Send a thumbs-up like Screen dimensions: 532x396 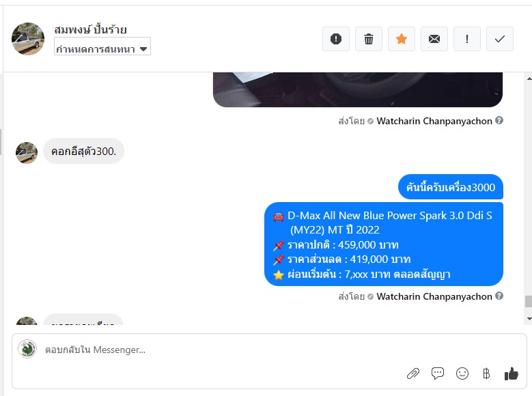512,373
